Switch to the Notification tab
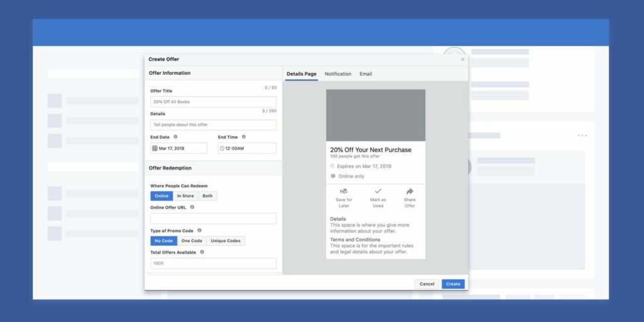 [338, 74]
